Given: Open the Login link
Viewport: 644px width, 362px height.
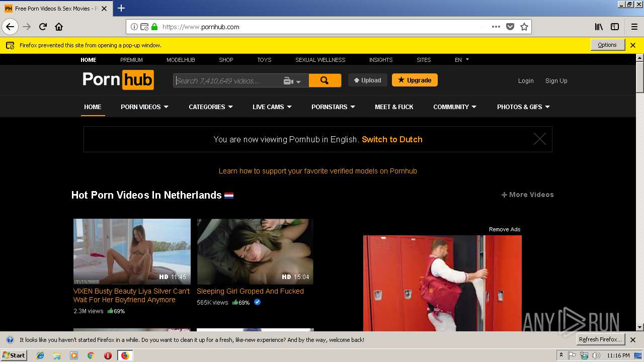Looking at the screenshot, I should tap(526, 80).
